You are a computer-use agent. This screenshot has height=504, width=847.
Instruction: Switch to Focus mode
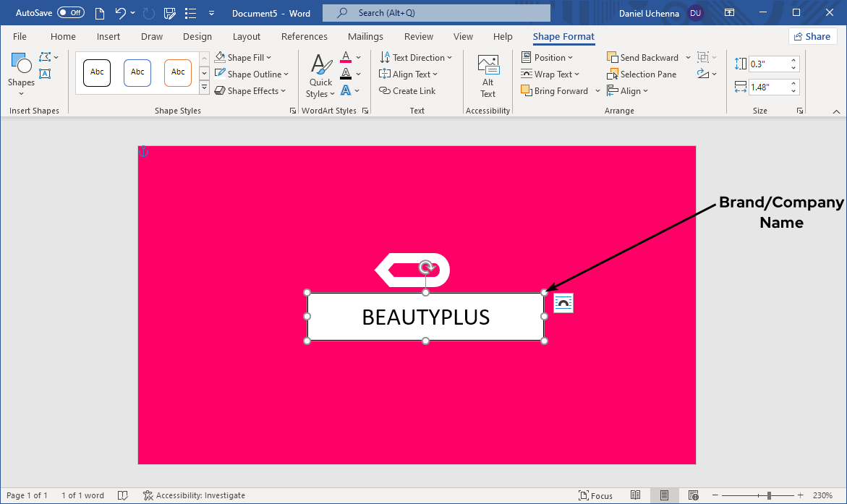[x=595, y=495]
